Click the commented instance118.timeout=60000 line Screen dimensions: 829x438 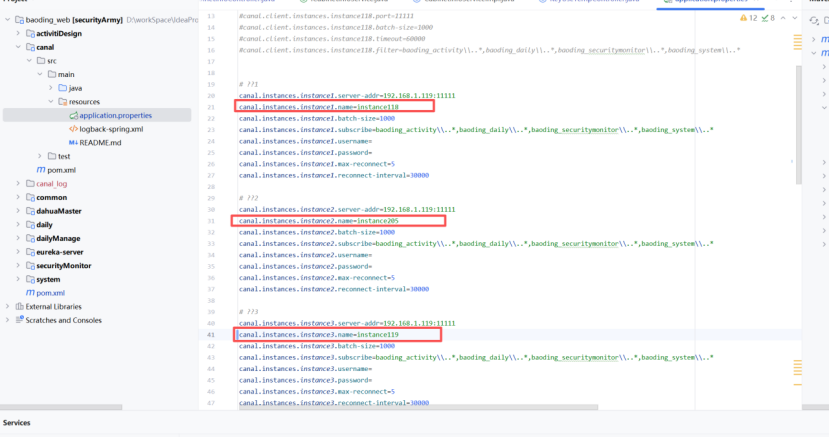332,39
